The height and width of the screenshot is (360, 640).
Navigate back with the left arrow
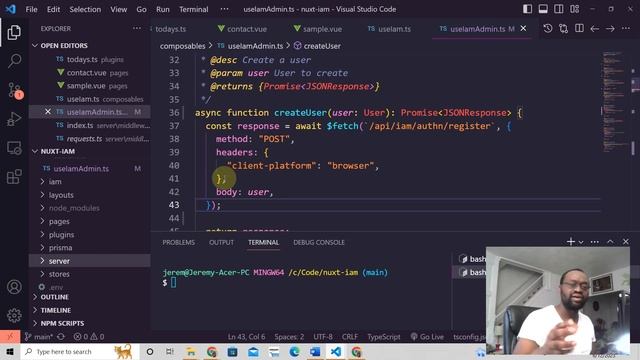(595, 29)
